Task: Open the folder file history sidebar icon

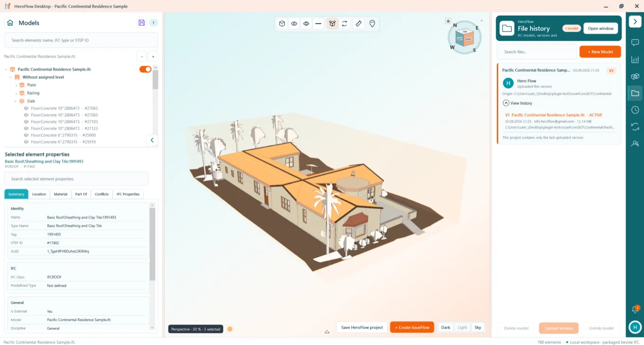Action: coord(635,93)
